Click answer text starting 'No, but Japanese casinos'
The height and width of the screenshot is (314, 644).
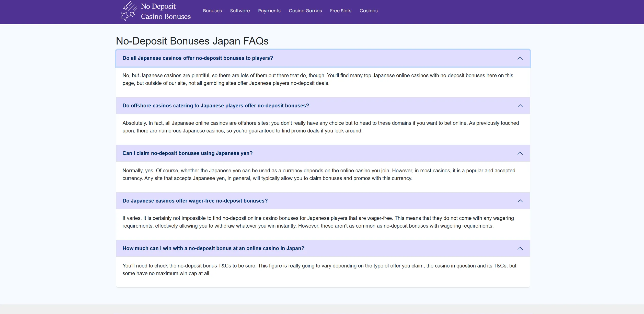[x=318, y=79]
